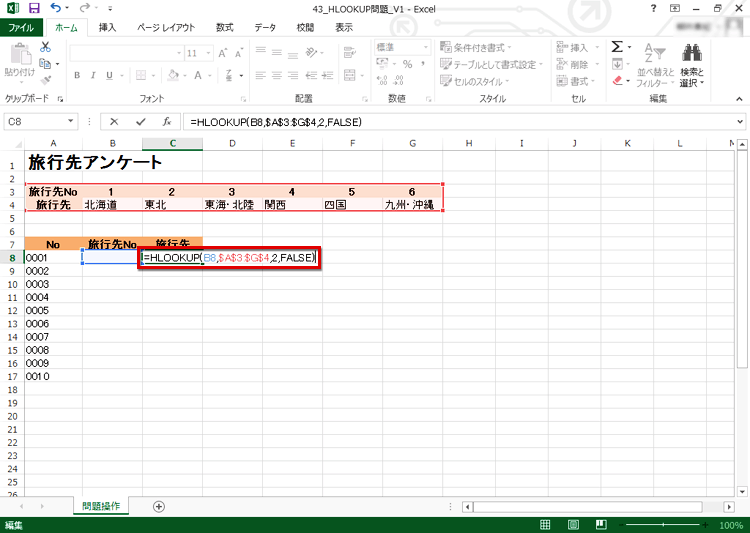The height and width of the screenshot is (533, 750).
Task: Switch to the 表示 tab
Action: 343,28
